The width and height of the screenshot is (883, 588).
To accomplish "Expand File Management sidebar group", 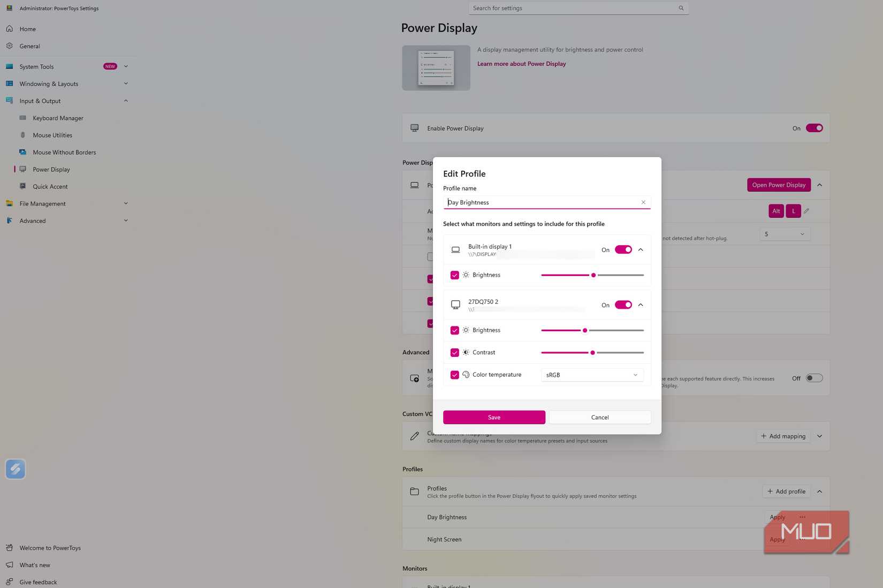I will tap(126, 203).
